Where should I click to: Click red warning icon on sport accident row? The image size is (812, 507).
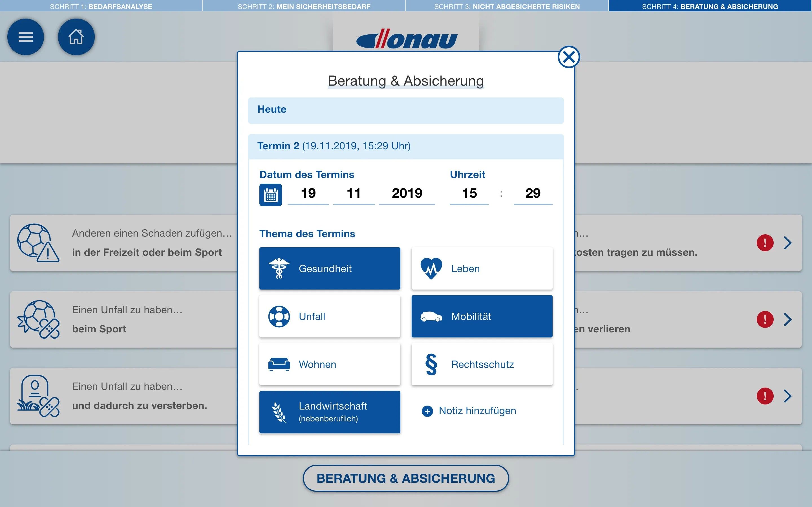coord(765,319)
